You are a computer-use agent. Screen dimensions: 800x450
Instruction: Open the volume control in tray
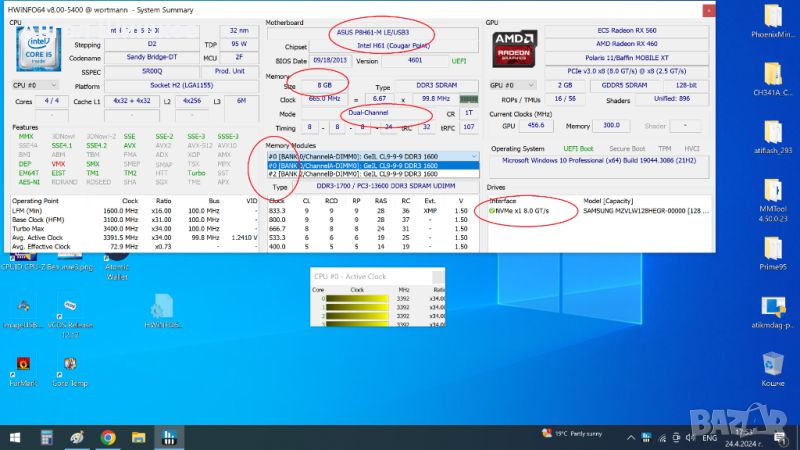[x=691, y=438]
